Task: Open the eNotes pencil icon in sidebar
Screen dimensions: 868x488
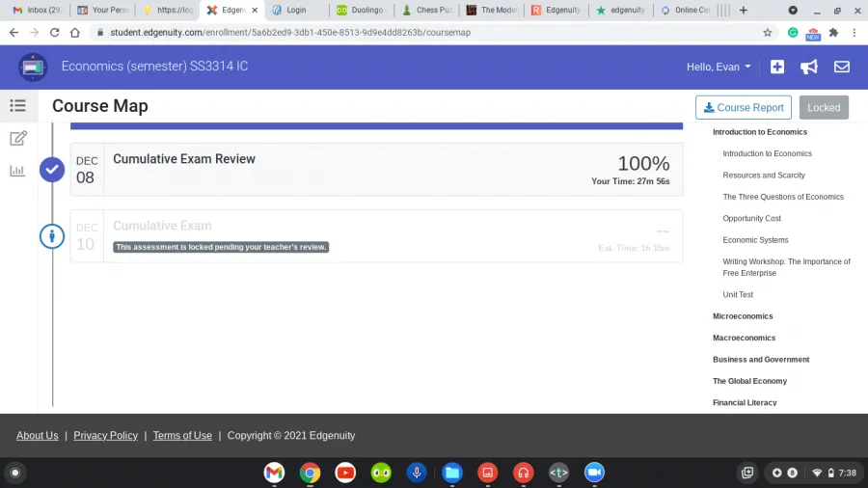Action: pos(17,138)
